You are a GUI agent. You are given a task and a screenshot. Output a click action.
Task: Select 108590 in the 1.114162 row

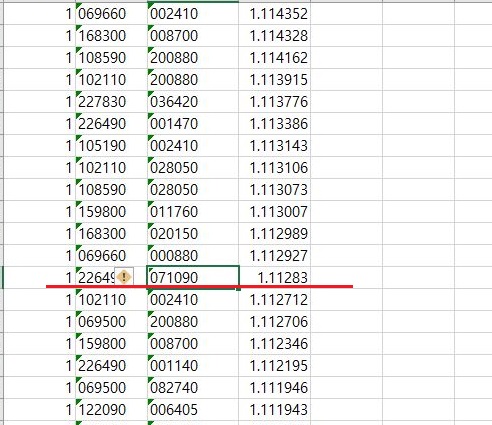coord(111,58)
